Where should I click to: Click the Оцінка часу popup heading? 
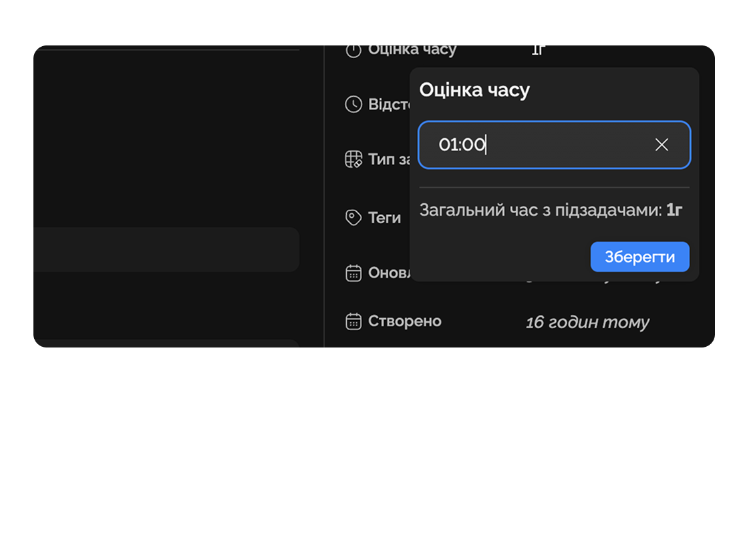click(x=474, y=90)
